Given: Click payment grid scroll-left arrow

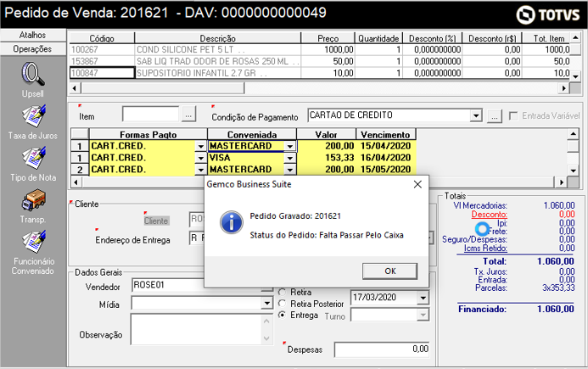Looking at the screenshot, I should click(76, 182).
